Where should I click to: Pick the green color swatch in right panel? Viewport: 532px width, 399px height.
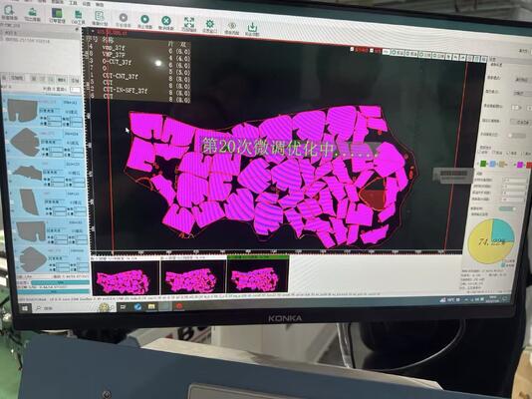(x=483, y=164)
